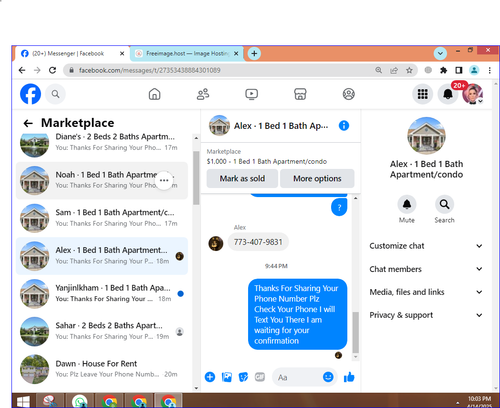Open account menu from profile avatar

[473, 94]
